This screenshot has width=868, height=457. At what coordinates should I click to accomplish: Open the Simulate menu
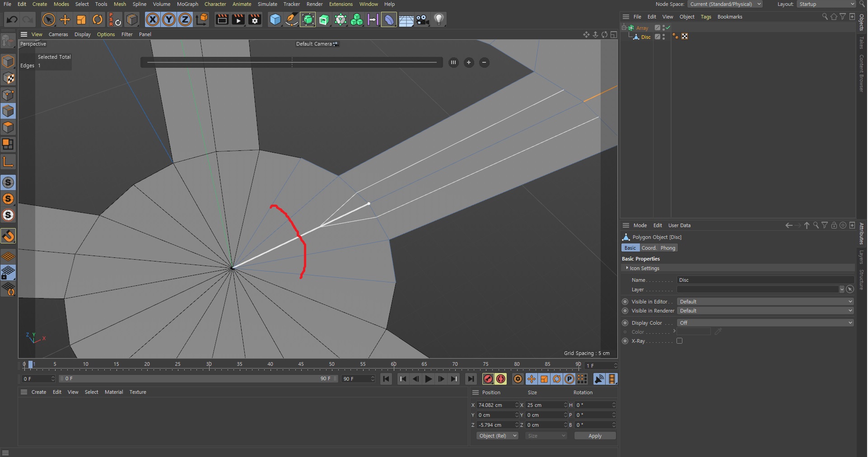267,4
